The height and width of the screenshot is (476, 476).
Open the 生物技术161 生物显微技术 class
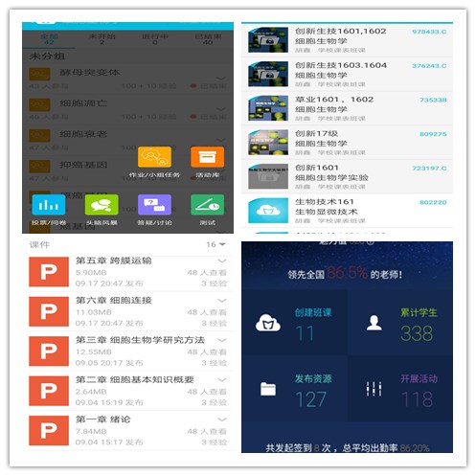point(347,211)
